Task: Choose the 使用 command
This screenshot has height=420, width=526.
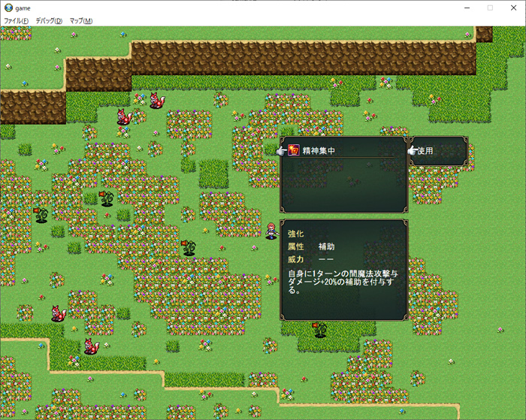Action: pos(425,150)
